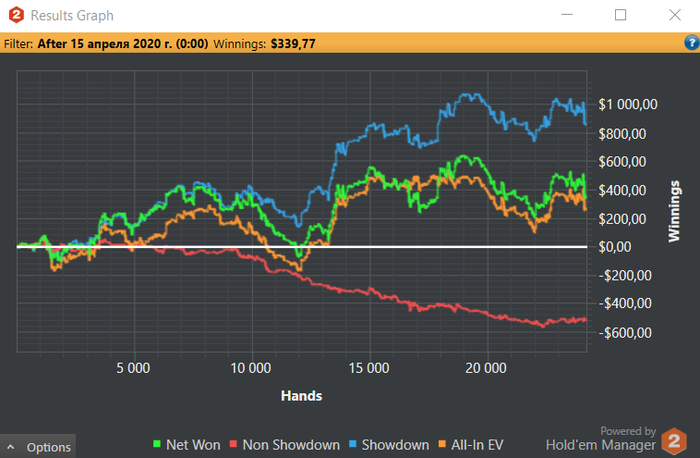Click the blue help question mark icon
This screenshot has width=700, height=458.
692,43
